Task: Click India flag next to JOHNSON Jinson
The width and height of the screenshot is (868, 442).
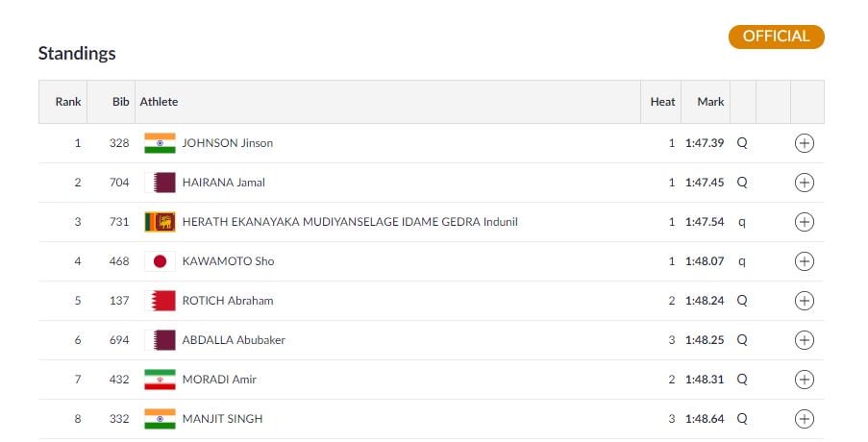Action: [160, 143]
